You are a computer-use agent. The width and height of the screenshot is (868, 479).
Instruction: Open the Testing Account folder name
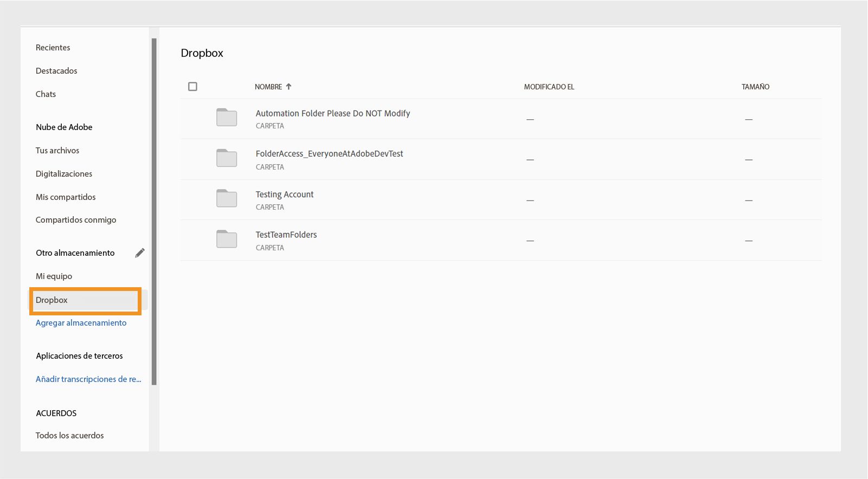pos(285,195)
